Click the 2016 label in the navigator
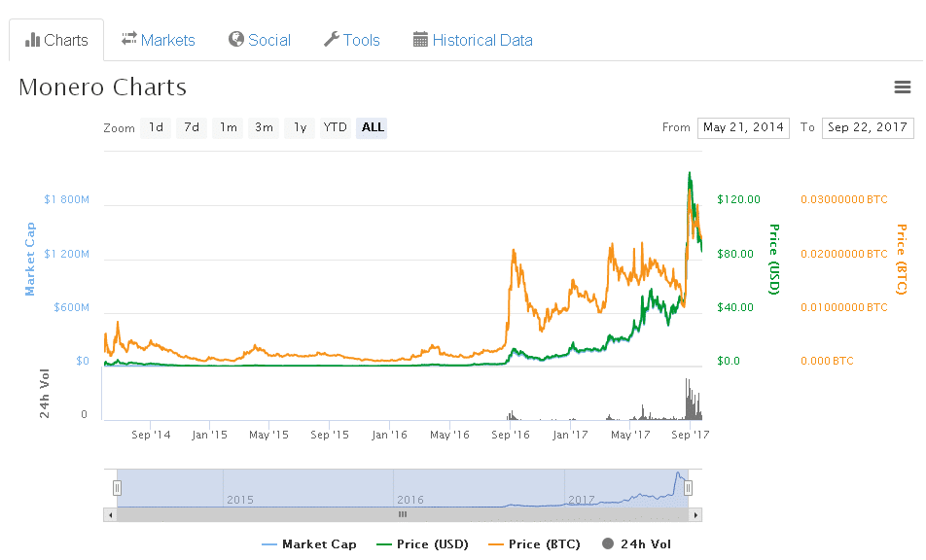Image resolution: width=926 pixels, height=560 pixels. tap(410, 500)
